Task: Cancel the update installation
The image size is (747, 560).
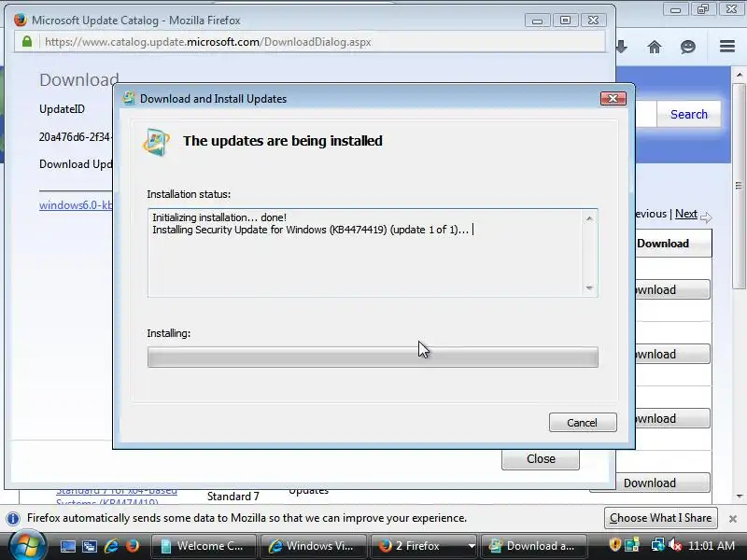Action: click(x=583, y=423)
